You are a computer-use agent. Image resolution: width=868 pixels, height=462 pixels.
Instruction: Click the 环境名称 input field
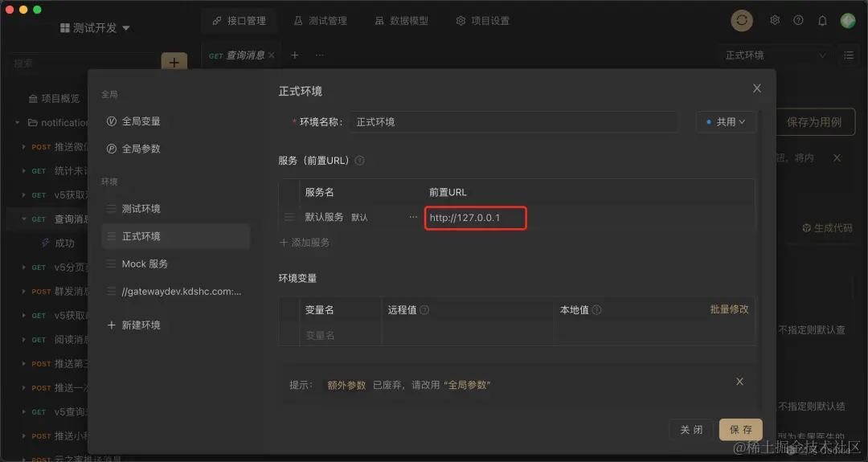[x=513, y=121]
